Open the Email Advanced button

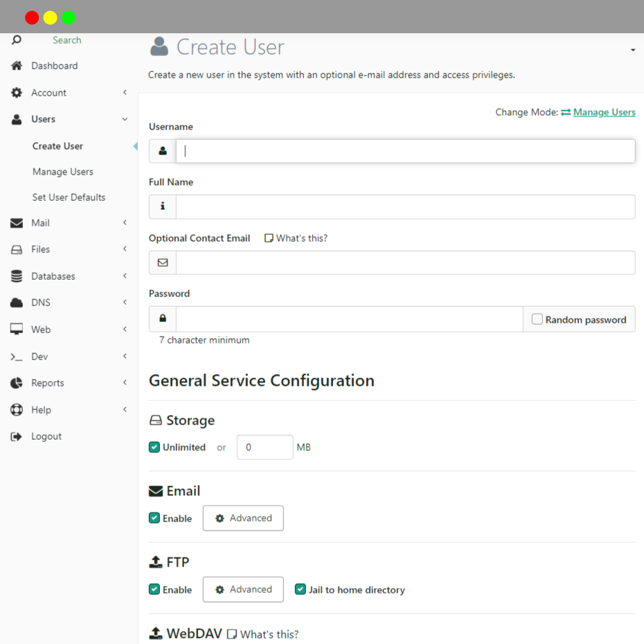point(243,518)
